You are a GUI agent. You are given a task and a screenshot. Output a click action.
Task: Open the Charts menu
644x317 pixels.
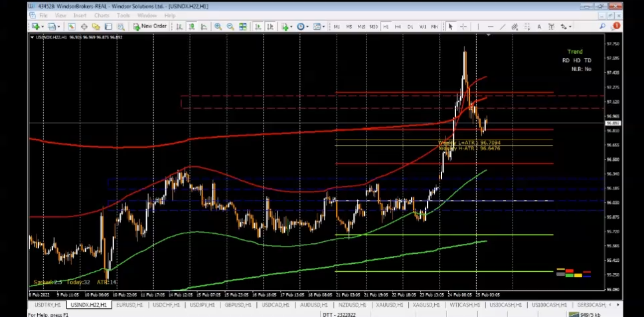pos(102,15)
